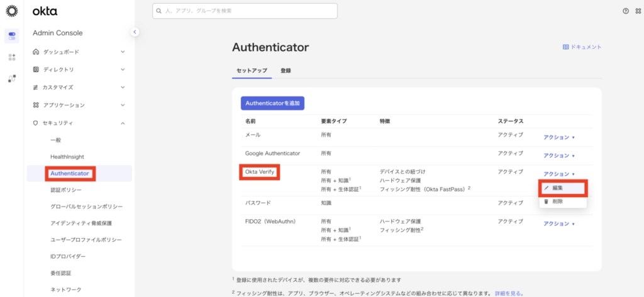
Task: Open アクション dropdown for Google Authenticator row
Action: (559, 156)
